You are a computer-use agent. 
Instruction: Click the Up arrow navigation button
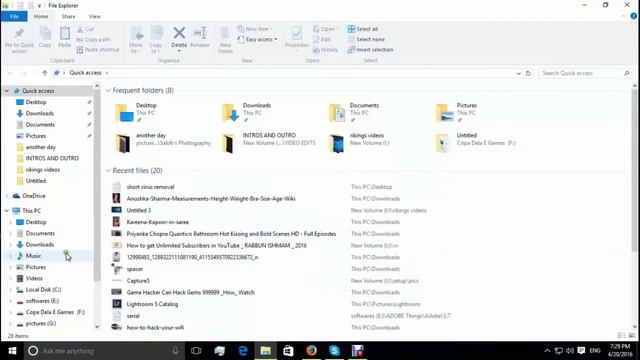[44, 73]
